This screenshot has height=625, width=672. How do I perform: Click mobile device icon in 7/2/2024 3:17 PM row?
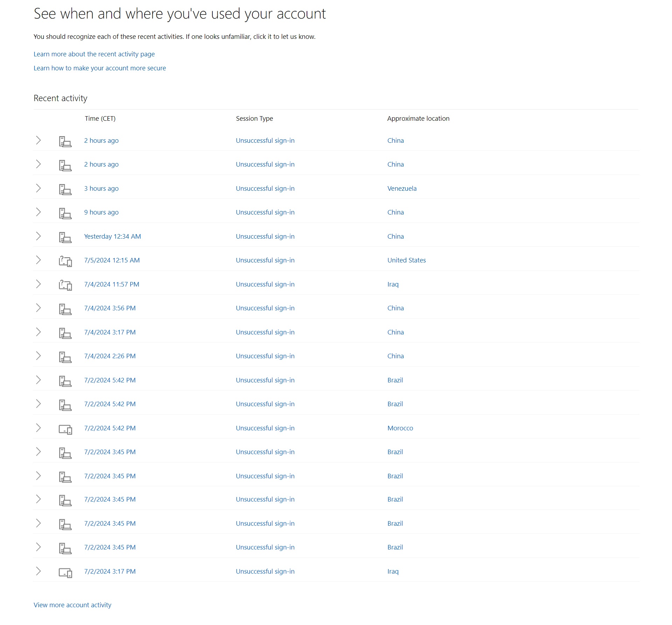(65, 573)
